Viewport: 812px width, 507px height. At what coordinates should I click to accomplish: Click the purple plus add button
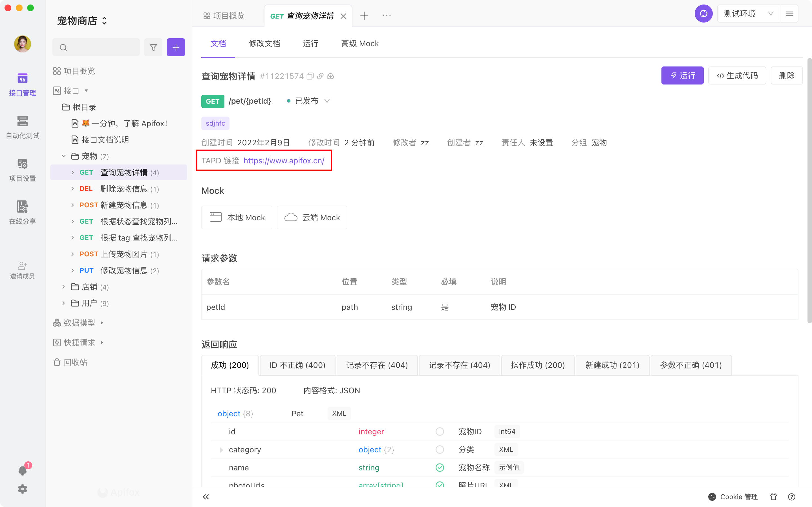(x=176, y=47)
